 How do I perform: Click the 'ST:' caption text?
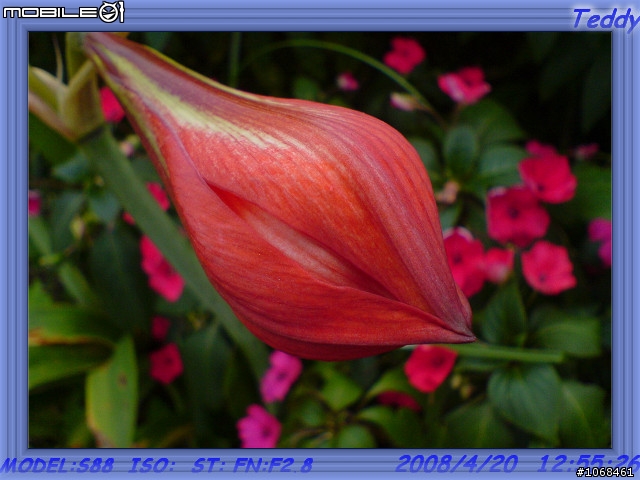[210, 465]
